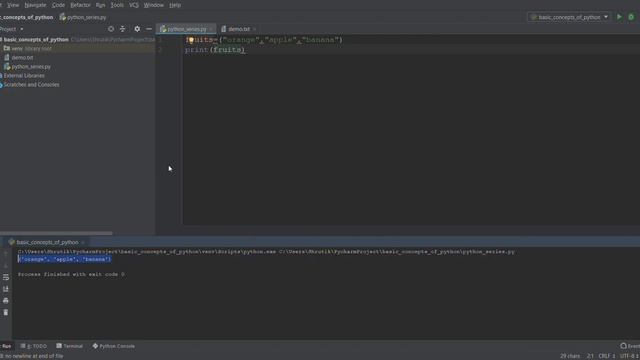640x360 pixels.
Task: Click the print icon in Run toolbar
Action: point(6,301)
